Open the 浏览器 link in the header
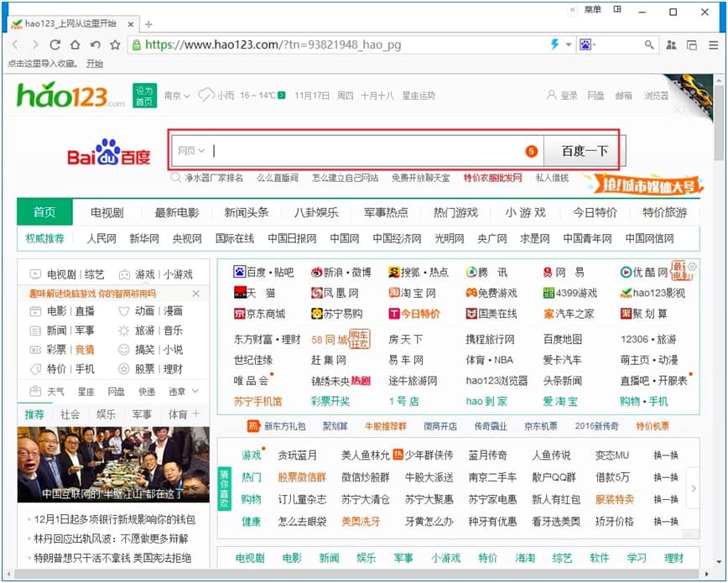This screenshot has height=583, width=728. tap(658, 95)
